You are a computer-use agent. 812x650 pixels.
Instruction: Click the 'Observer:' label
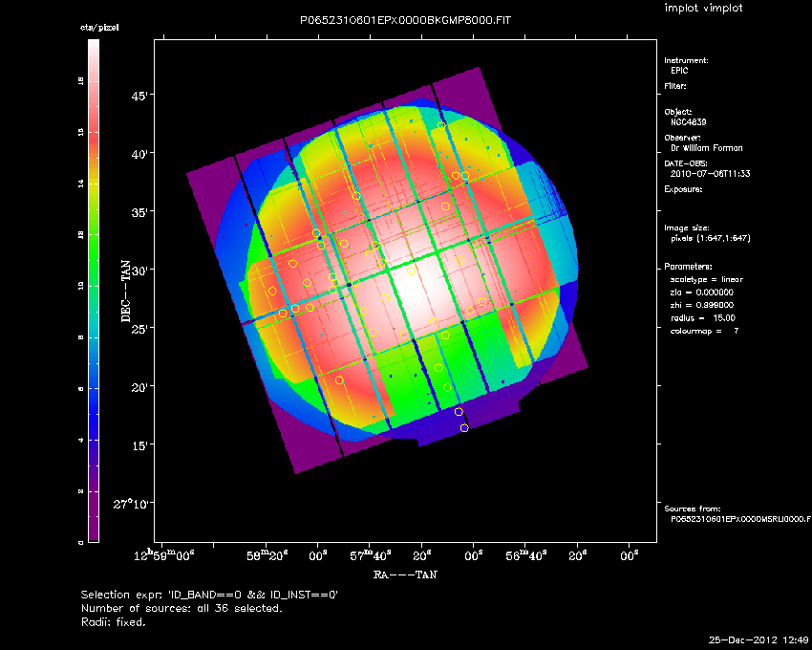[682, 138]
